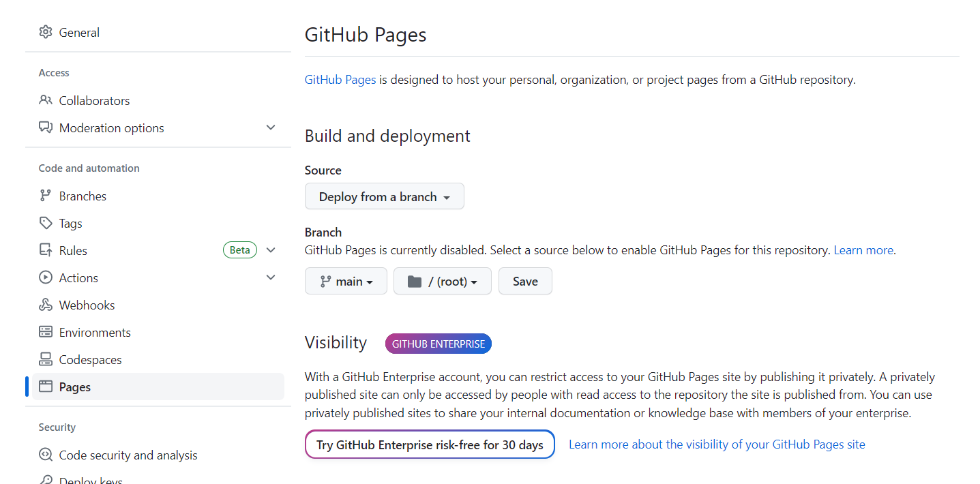
Task: Click the Source label
Action: point(323,170)
